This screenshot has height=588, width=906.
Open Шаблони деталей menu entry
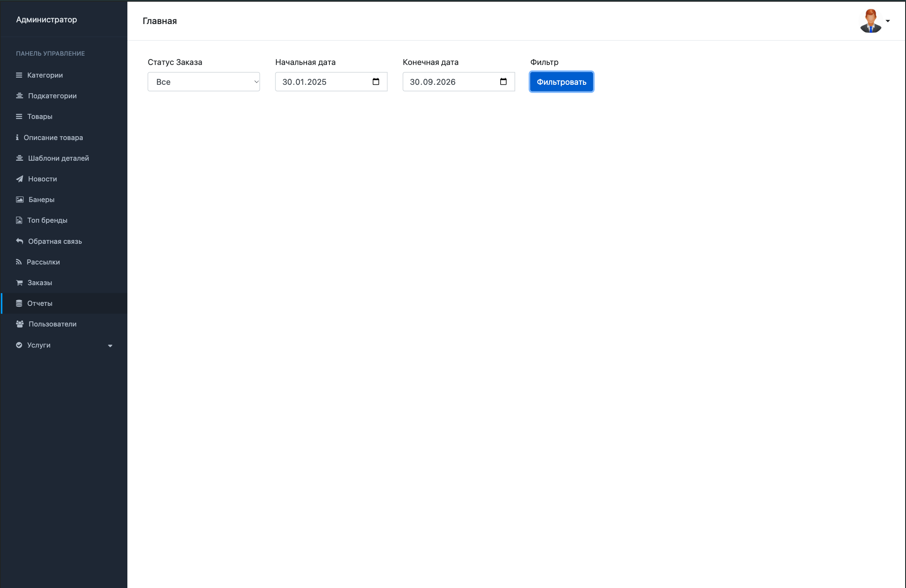(x=64, y=158)
